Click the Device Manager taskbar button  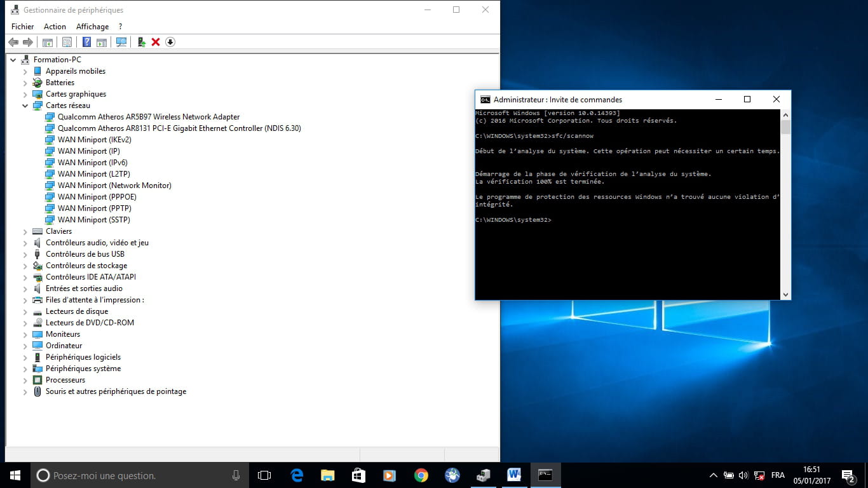pyautogui.click(x=483, y=475)
